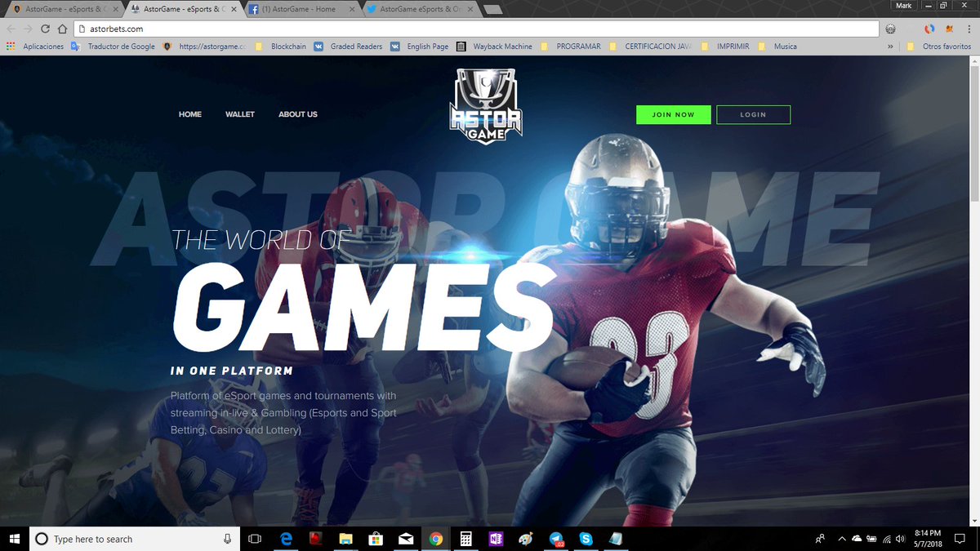Click the browser back arrow
Screen dimensions: 980x551
coord(12,29)
